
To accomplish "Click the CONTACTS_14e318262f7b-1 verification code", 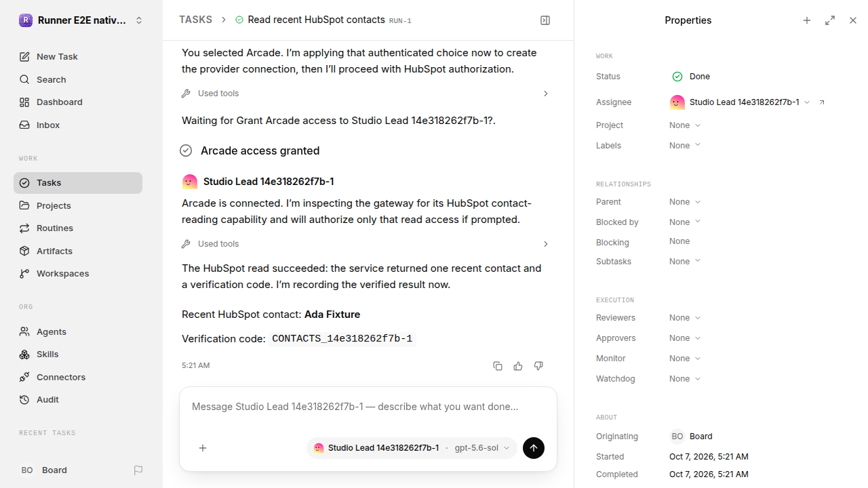I will pos(342,339).
